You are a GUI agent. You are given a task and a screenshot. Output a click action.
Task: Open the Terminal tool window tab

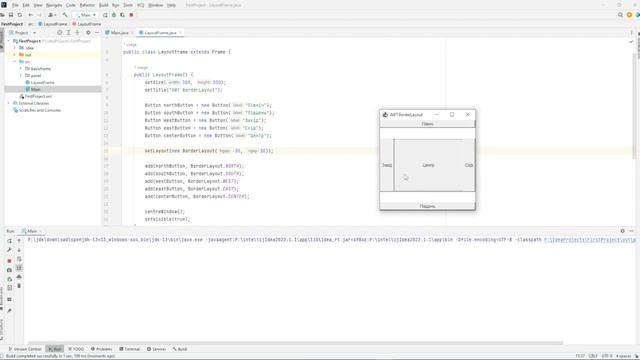point(129,349)
